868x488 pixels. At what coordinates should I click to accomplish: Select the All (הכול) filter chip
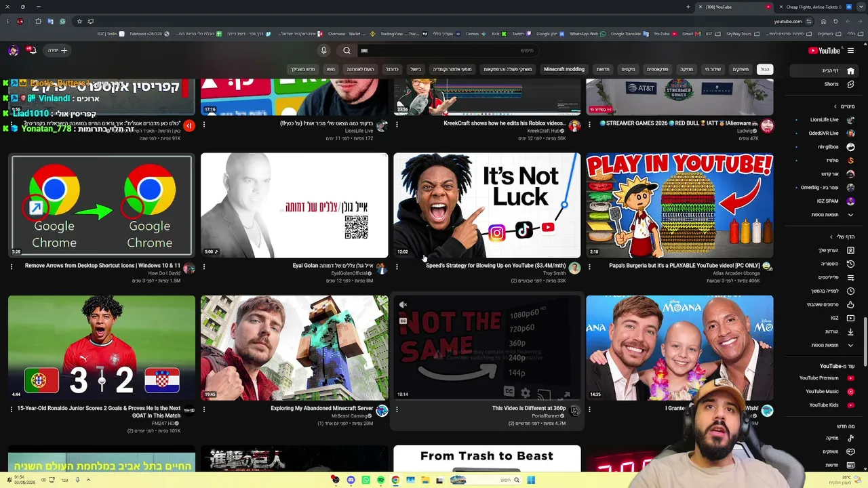coord(764,69)
